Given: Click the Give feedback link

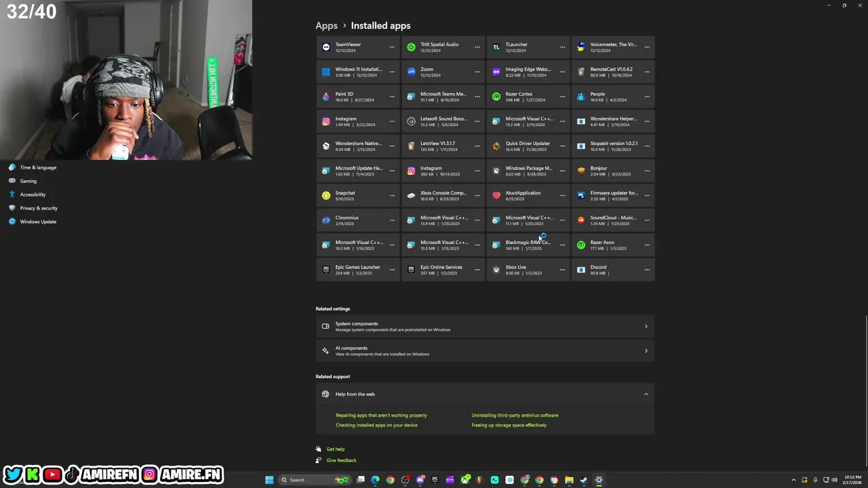Looking at the screenshot, I should (341, 460).
